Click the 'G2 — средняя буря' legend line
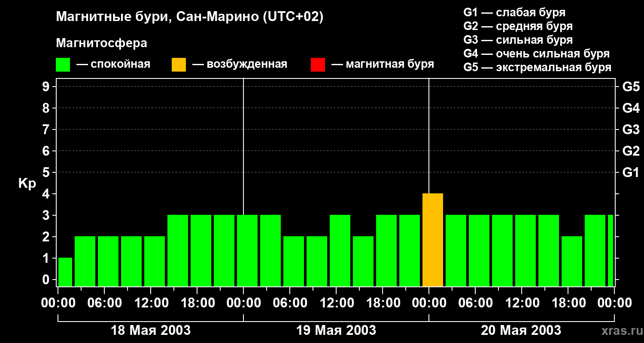This screenshot has height=343, width=644. (x=518, y=26)
